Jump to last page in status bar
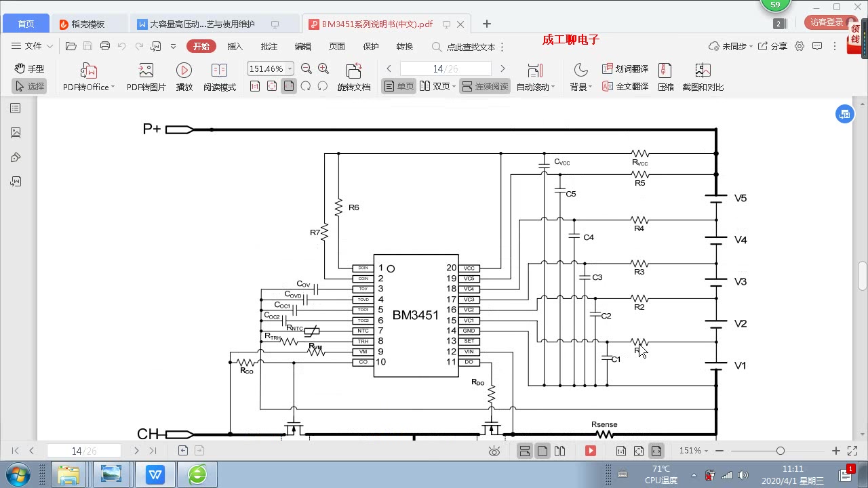This screenshot has height=488, width=868. pyautogui.click(x=153, y=451)
